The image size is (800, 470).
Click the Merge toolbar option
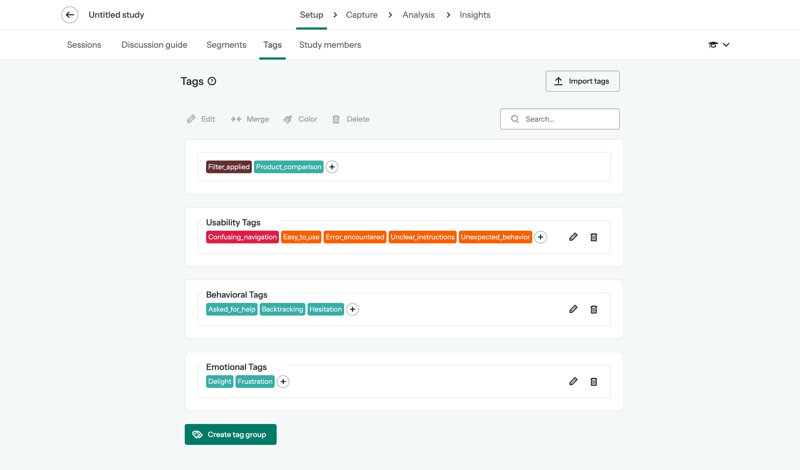(250, 119)
